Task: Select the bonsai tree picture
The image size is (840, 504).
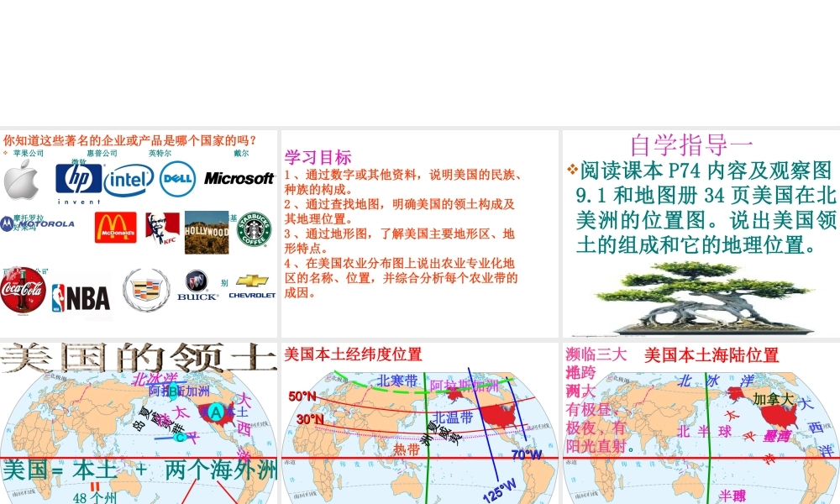Action: (x=706, y=298)
